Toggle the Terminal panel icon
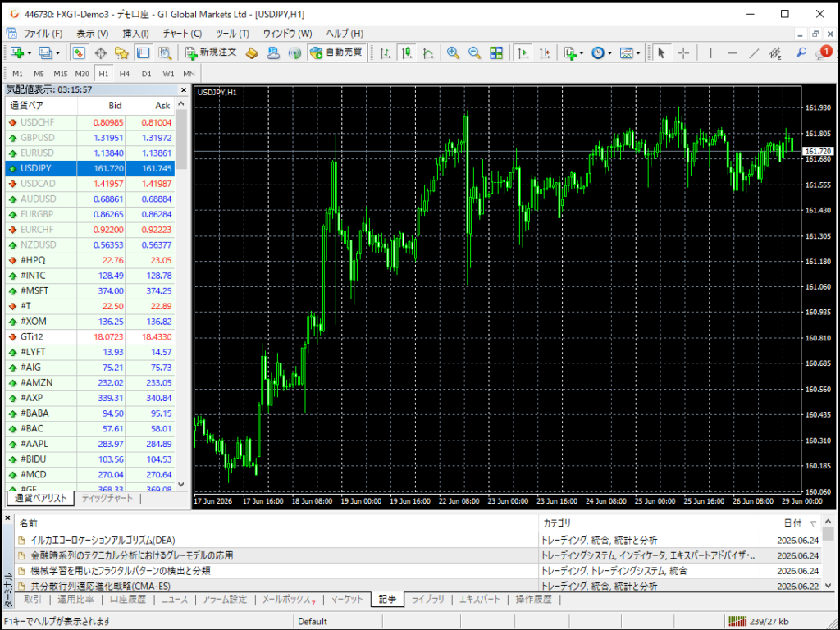 click(143, 52)
